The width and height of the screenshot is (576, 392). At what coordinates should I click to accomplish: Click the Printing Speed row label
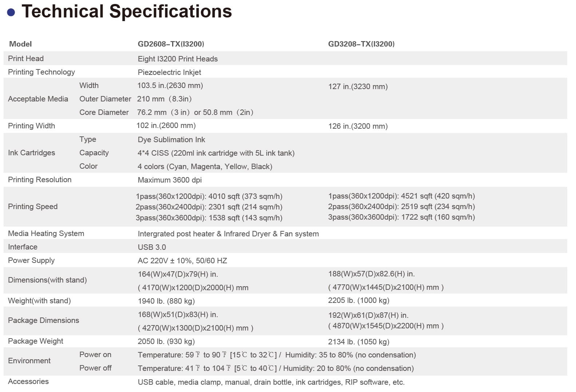33,207
